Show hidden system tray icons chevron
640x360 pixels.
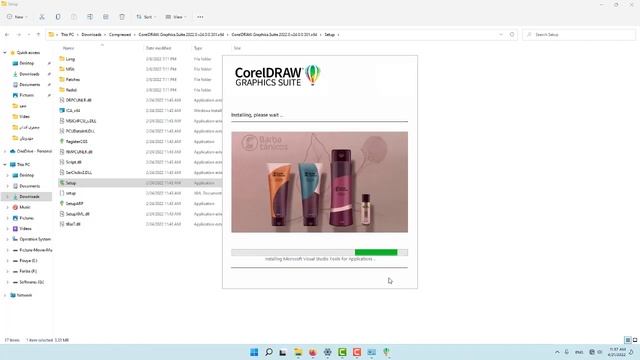coord(557,352)
